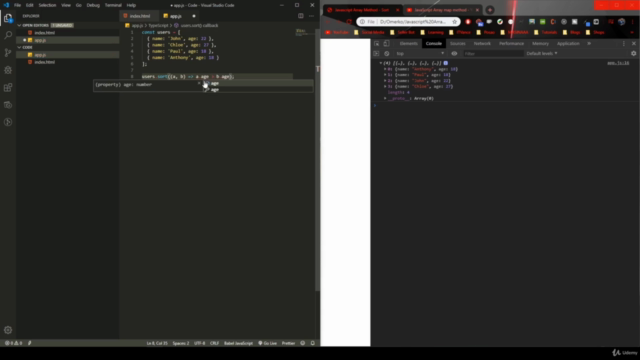The height and width of the screenshot is (360, 640).
Task: Open DevTools customize menu with three dots
Action: pos(623,43)
